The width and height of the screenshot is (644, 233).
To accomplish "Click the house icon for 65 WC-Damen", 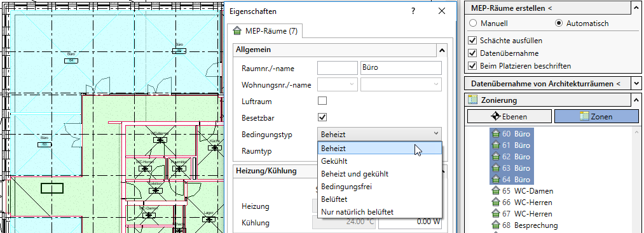I will [x=496, y=191].
